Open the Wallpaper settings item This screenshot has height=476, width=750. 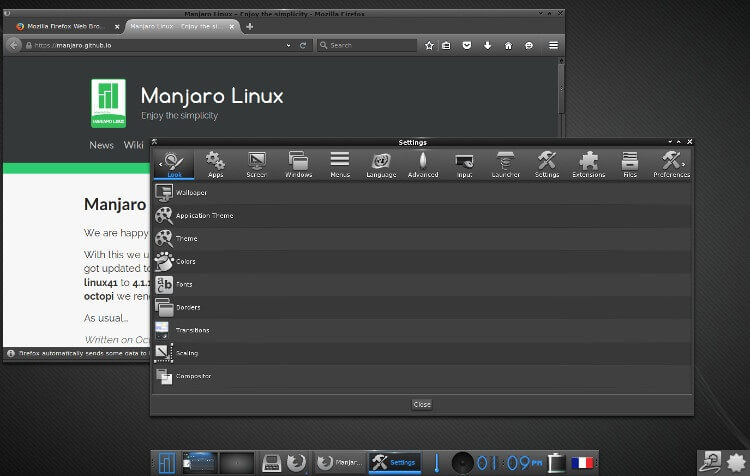(x=422, y=193)
